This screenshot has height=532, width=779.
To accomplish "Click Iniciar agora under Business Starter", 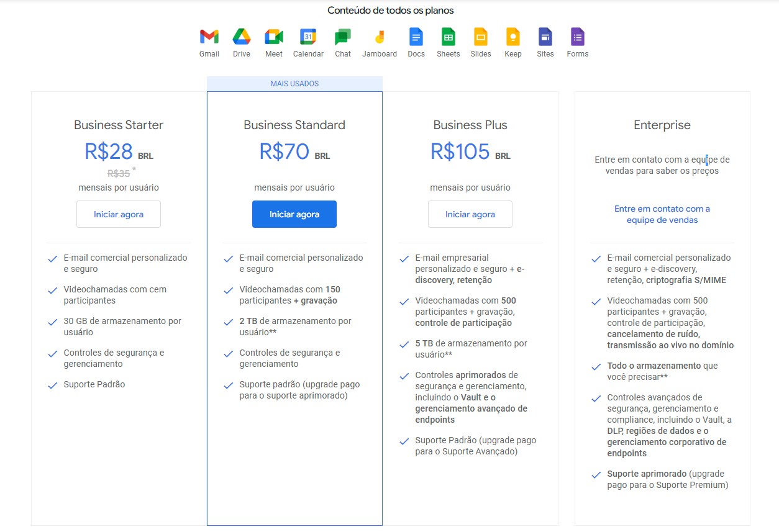I will pyautogui.click(x=118, y=214).
